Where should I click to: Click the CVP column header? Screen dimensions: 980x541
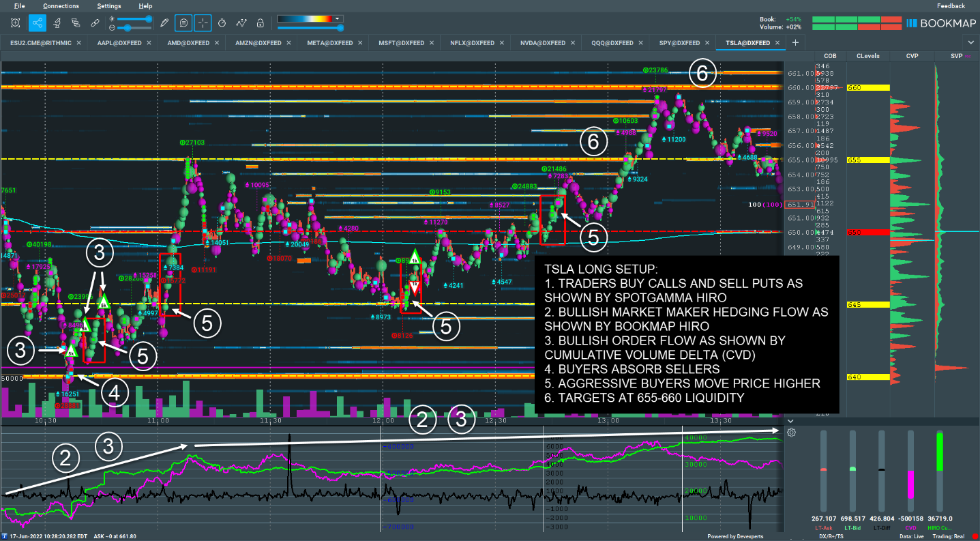pos(912,55)
